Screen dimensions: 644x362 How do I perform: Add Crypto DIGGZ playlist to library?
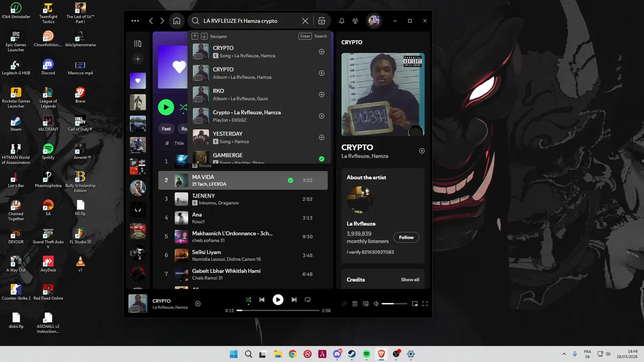pos(321,116)
